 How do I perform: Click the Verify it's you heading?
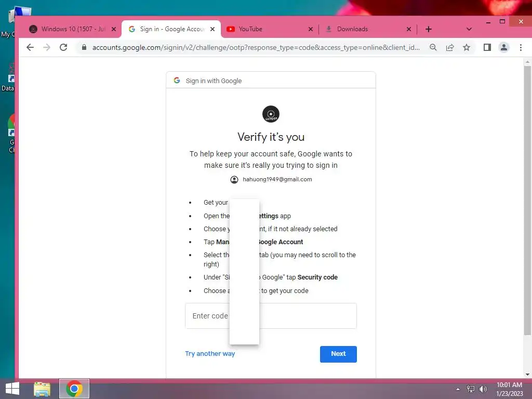click(271, 137)
